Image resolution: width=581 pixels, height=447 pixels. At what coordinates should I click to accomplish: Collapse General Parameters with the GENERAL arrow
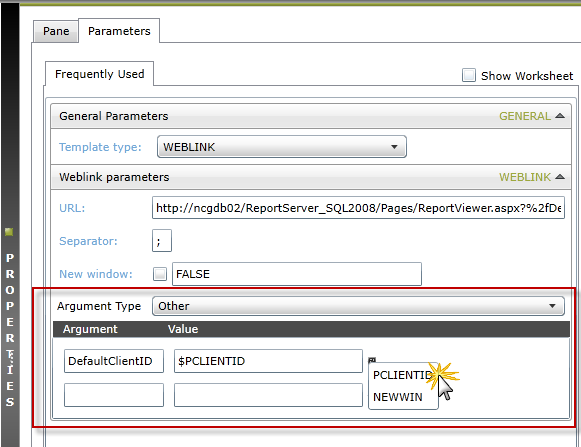tap(560, 116)
